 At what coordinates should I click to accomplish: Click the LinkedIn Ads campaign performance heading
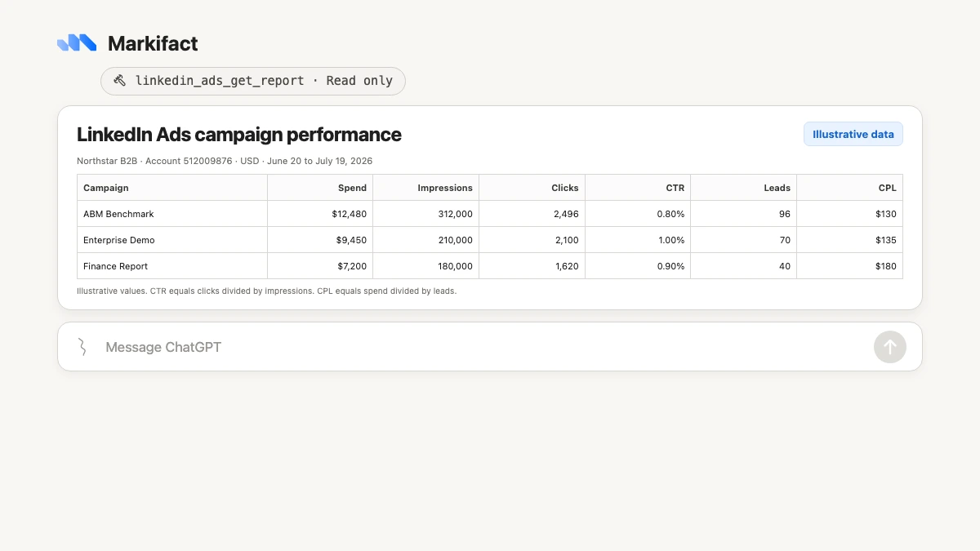[x=239, y=135]
